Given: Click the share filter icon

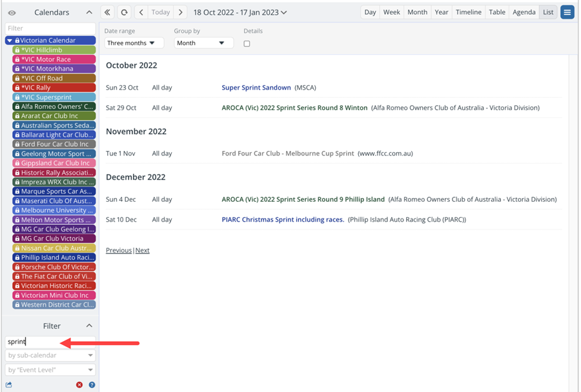Looking at the screenshot, I should point(9,385).
